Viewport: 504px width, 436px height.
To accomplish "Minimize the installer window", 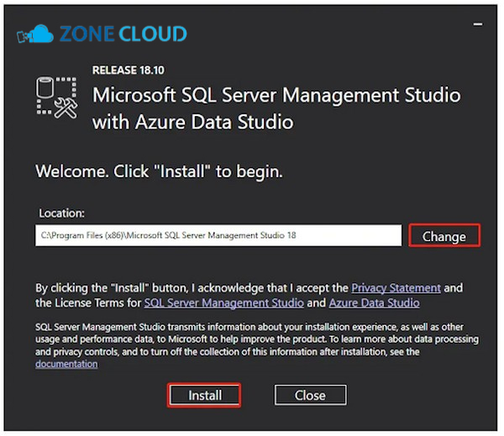I will 478,24.
